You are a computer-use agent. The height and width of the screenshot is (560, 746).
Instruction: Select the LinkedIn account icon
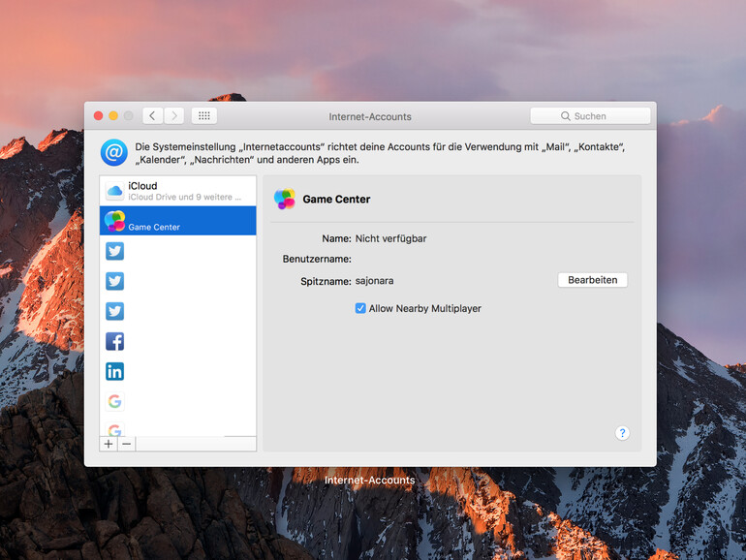(115, 371)
